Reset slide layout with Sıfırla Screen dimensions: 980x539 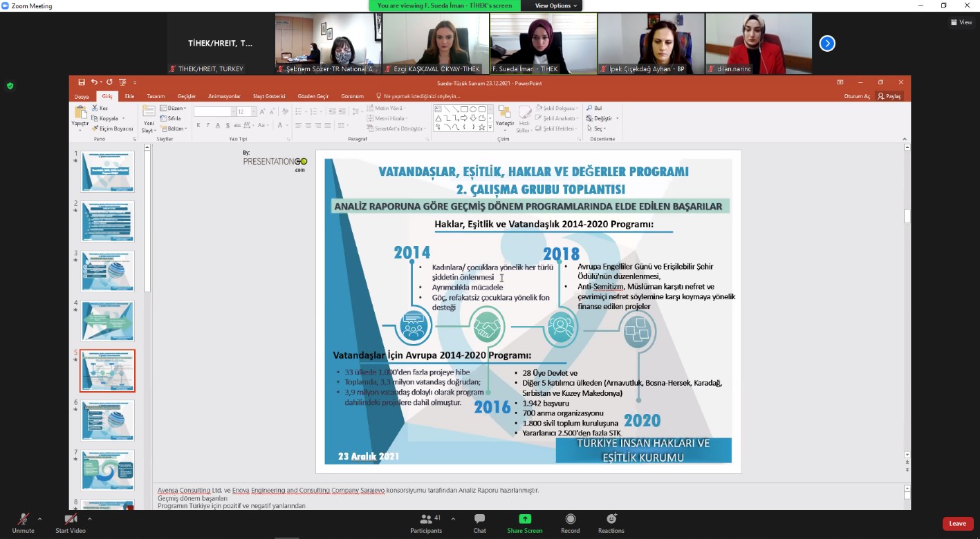[170, 118]
